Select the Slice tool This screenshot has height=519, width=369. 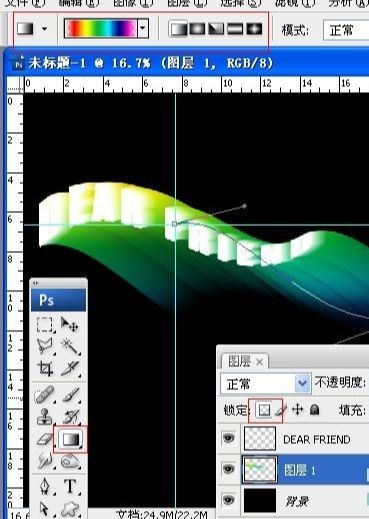pyautogui.click(x=70, y=369)
